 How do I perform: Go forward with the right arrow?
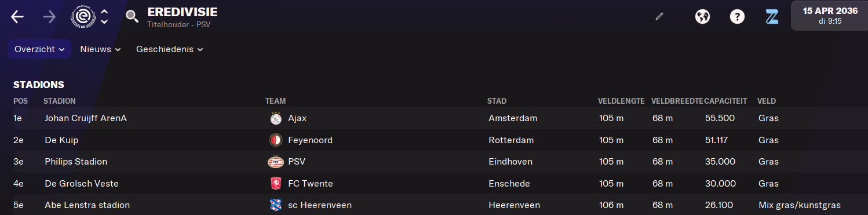[49, 17]
